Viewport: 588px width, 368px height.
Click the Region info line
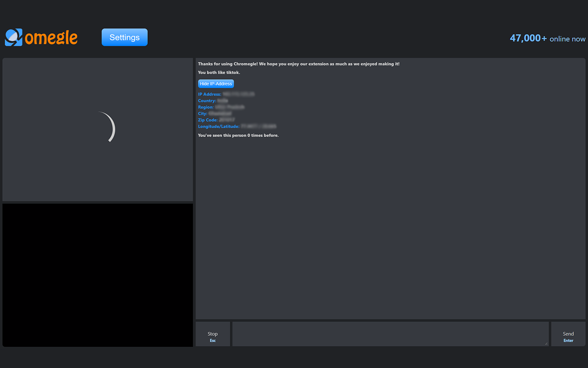221,107
